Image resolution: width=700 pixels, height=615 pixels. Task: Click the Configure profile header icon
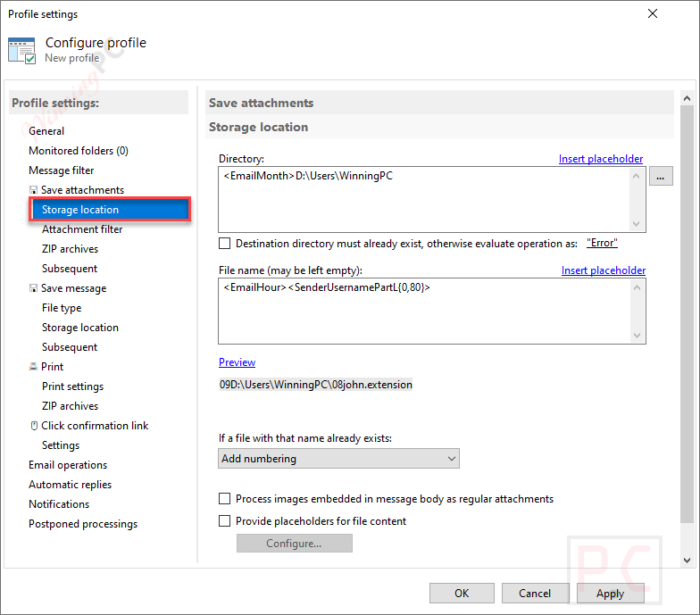(x=21, y=50)
